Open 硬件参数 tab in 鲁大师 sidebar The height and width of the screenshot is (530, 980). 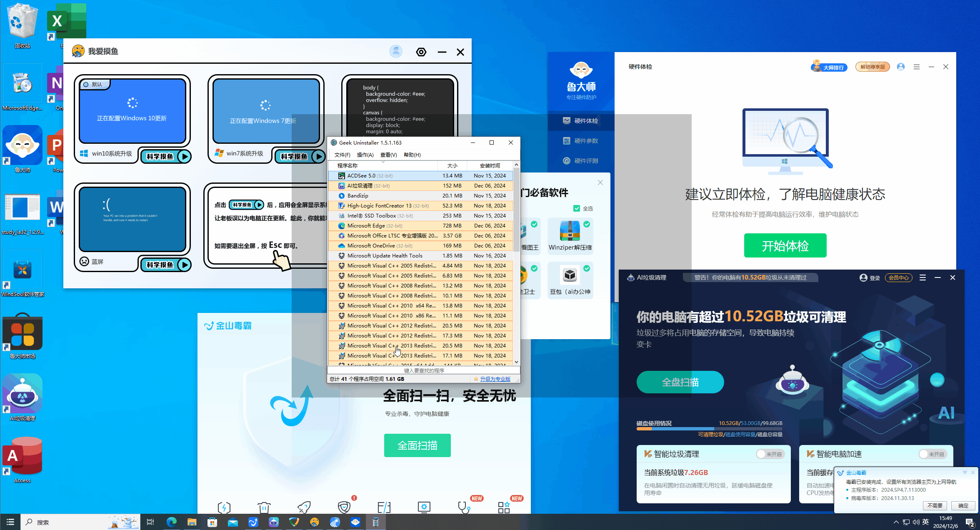click(x=581, y=141)
